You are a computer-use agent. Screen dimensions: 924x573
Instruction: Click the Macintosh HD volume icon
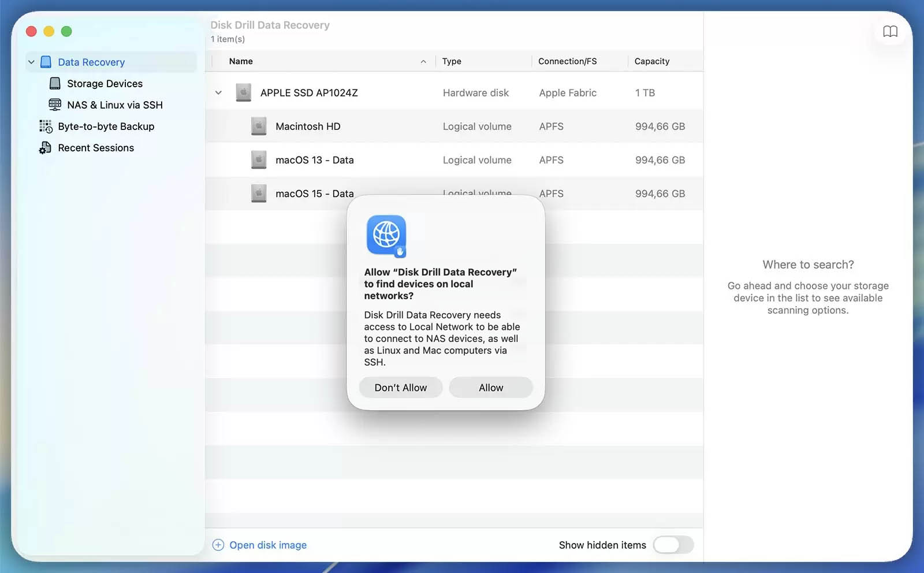259,126
